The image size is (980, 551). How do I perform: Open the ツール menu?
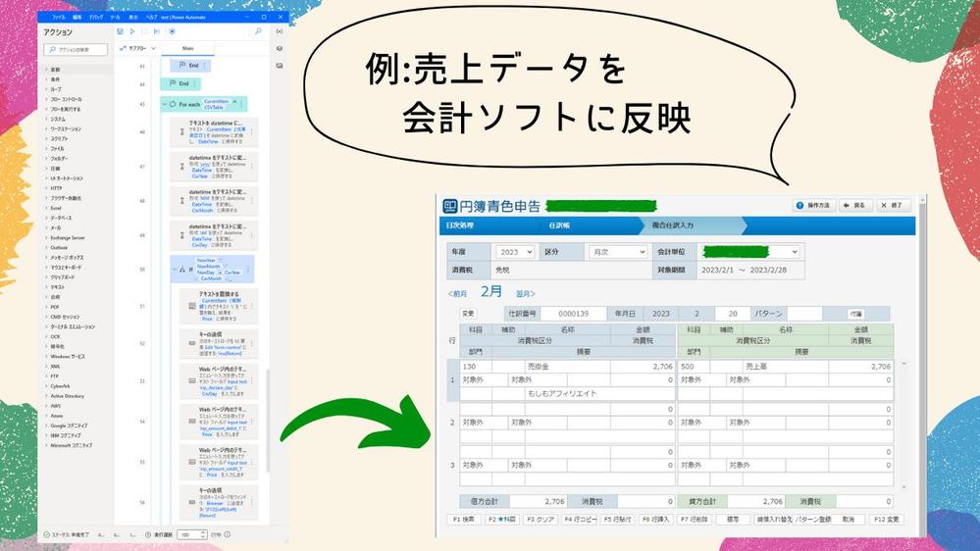[115, 17]
